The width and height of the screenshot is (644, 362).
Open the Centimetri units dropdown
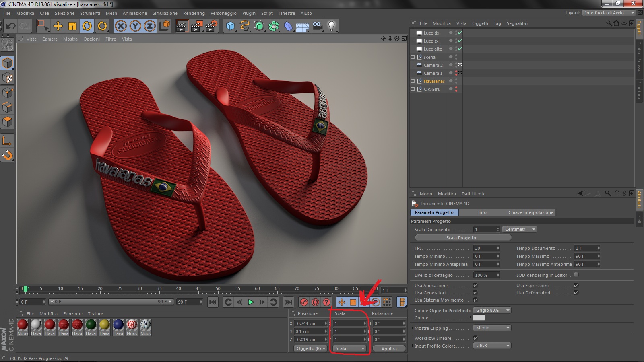(519, 229)
